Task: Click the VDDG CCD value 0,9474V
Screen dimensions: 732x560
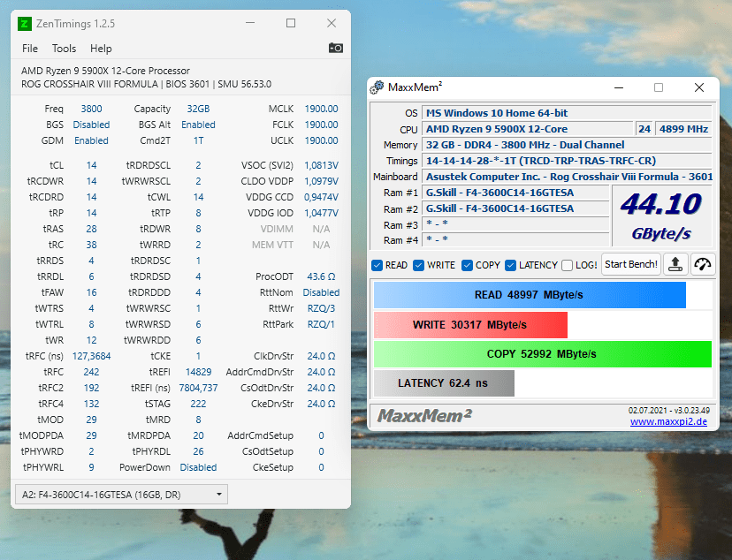Action: tap(321, 197)
